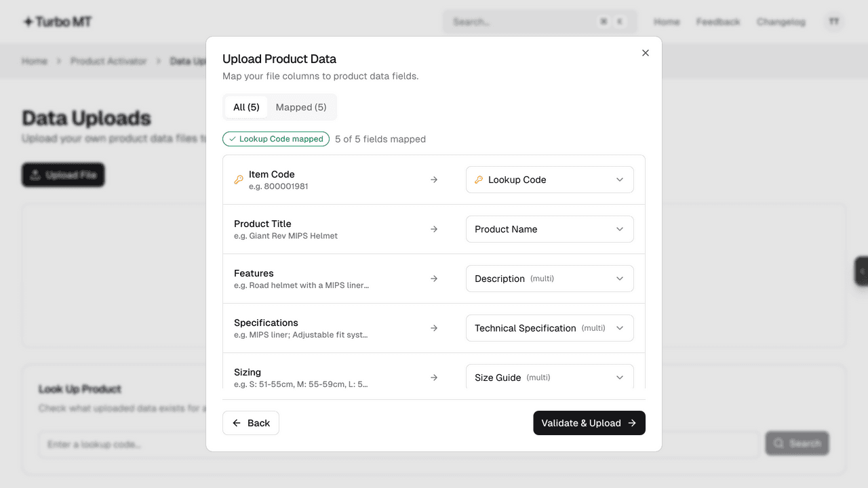Click the arrow icon in Sizing row
The width and height of the screenshot is (868, 488).
click(434, 378)
